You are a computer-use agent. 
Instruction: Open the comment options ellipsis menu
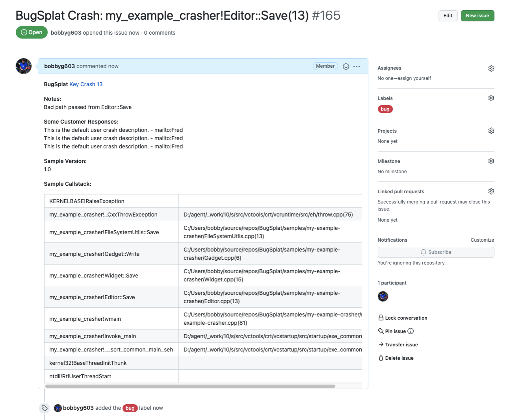357,67
